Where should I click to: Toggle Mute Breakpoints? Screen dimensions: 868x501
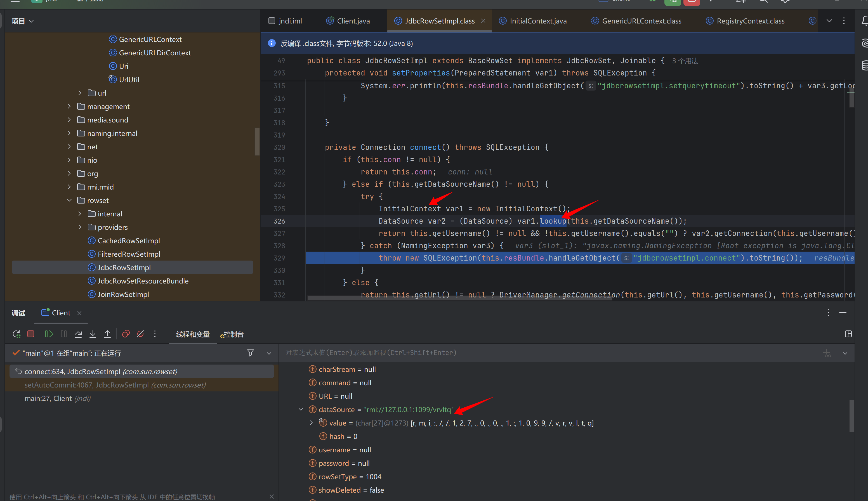coord(140,334)
